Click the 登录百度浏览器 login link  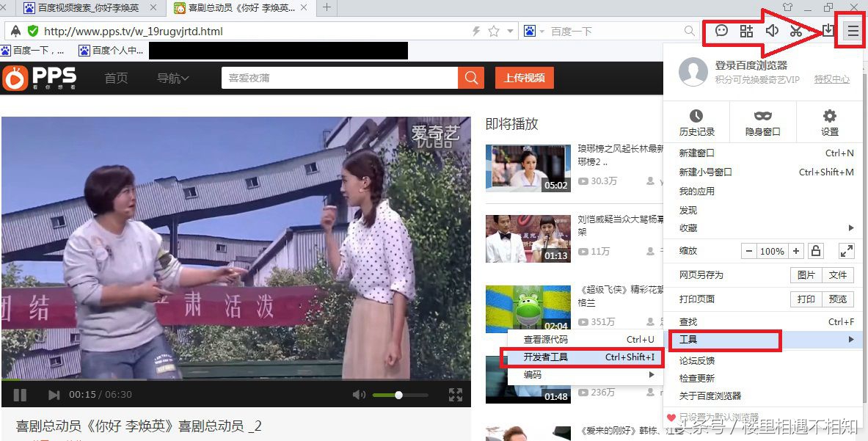click(754, 65)
